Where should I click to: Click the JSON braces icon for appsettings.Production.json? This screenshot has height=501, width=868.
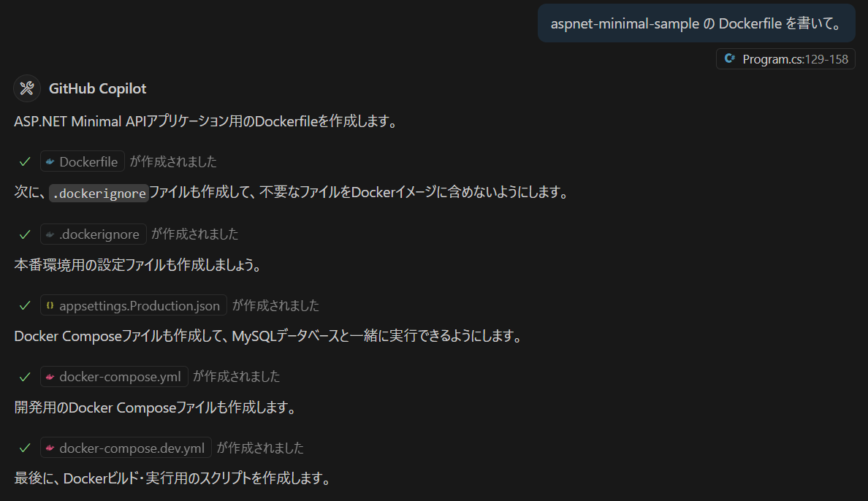(50, 305)
